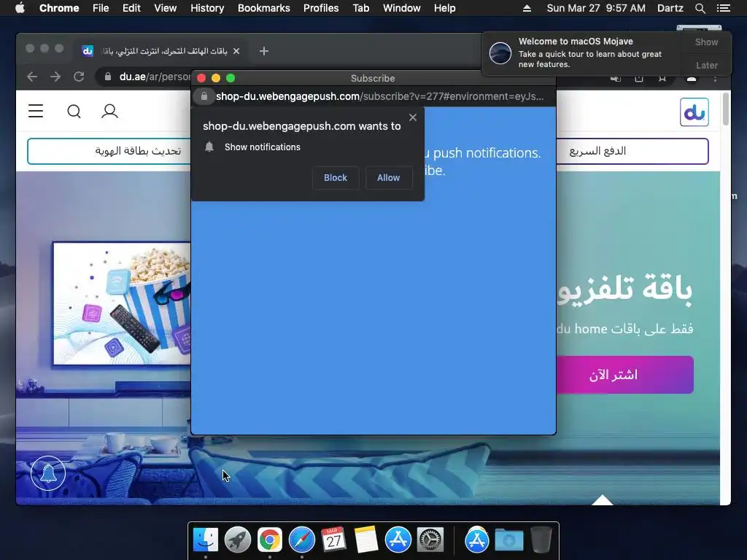
Task: Click the تحديث بطاقة الهوية button
Action: [109, 151]
